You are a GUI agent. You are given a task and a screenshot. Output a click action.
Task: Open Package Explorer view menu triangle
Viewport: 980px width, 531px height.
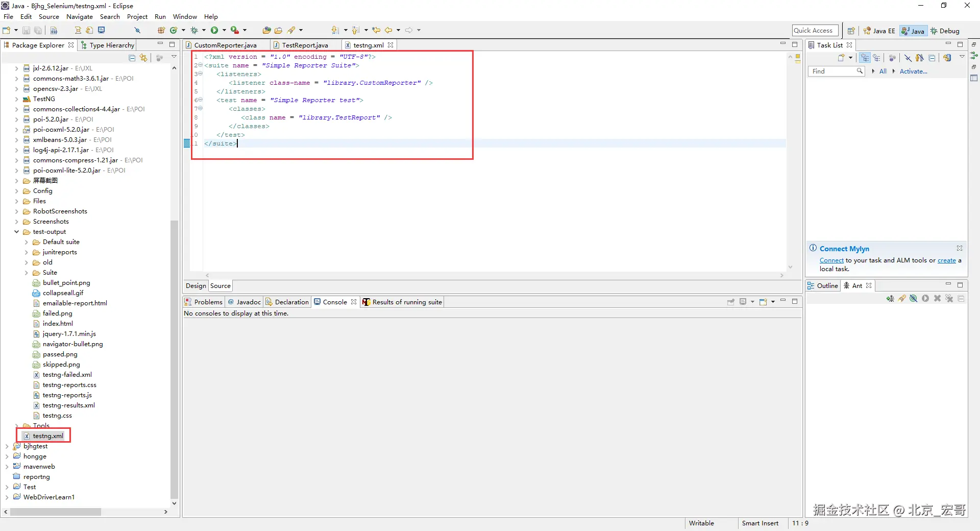[174, 57]
